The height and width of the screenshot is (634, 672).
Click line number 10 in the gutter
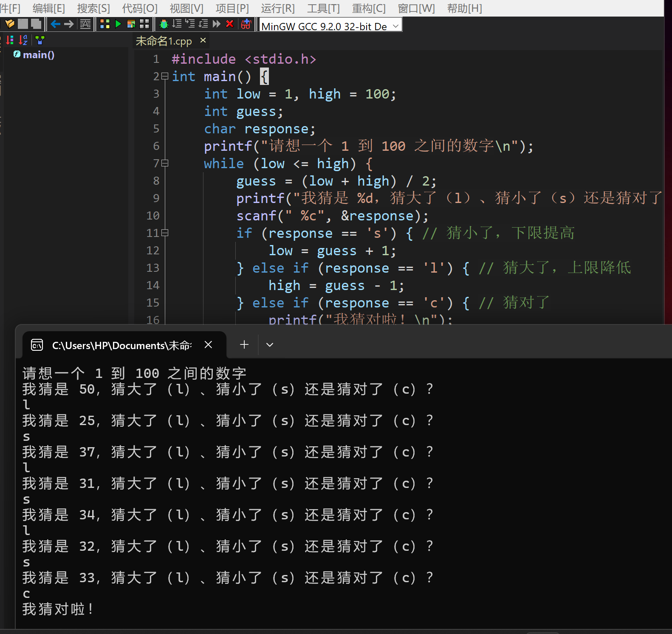click(153, 216)
